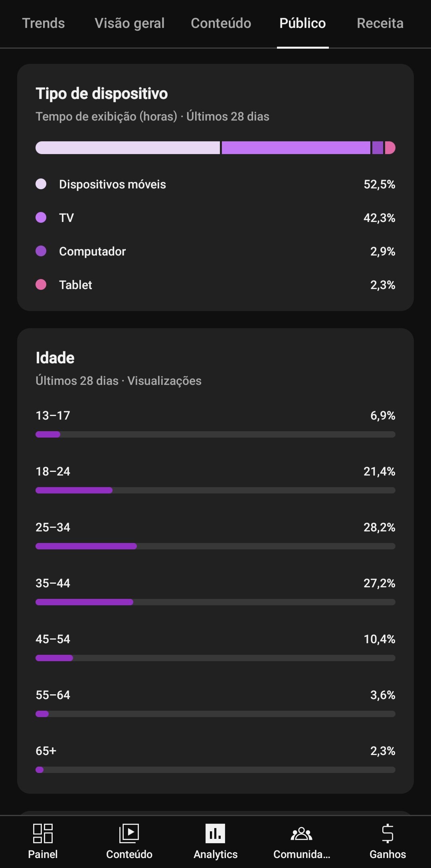Tap the Computador legend row
The width and height of the screenshot is (431, 868).
(215, 251)
